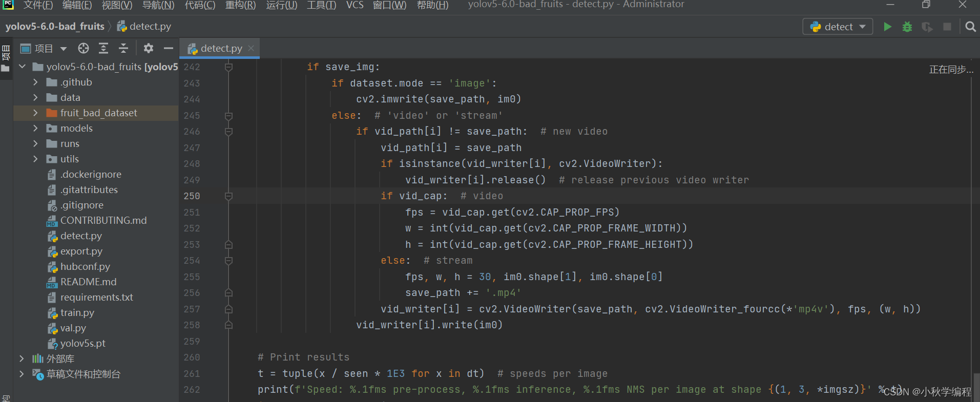Run the detect configuration with green play button

click(887, 27)
